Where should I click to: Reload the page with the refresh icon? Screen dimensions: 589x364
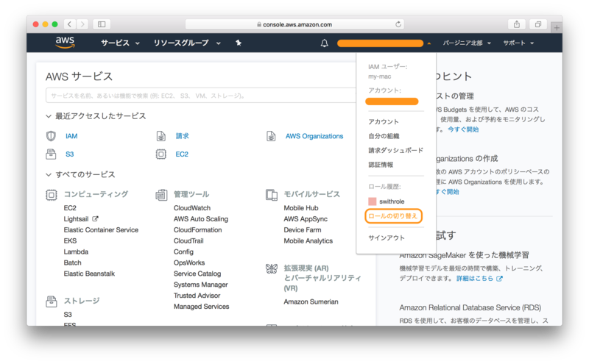(x=398, y=24)
